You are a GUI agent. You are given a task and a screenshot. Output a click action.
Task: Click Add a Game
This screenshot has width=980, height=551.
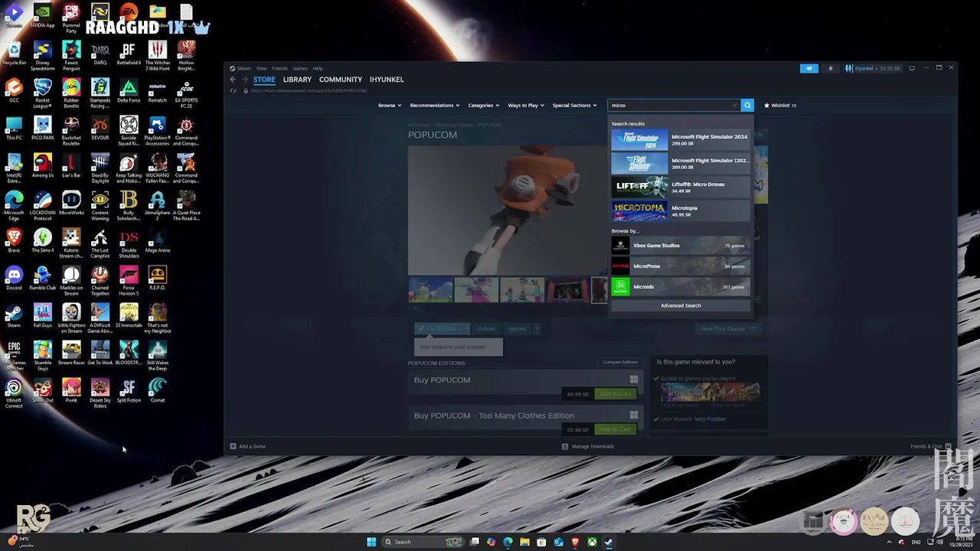click(x=248, y=446)
